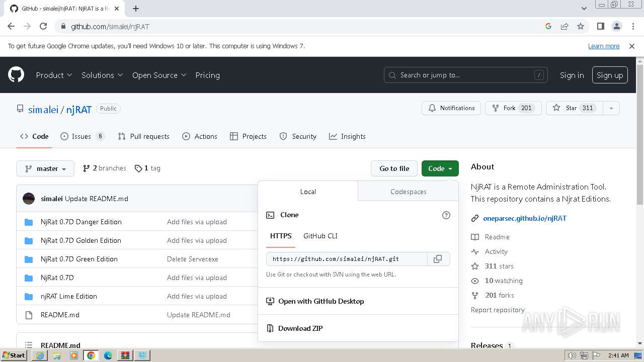Click the copy URL to clipboard icon
This screenshot has width=644, height=362.
[x=438, y=259]
